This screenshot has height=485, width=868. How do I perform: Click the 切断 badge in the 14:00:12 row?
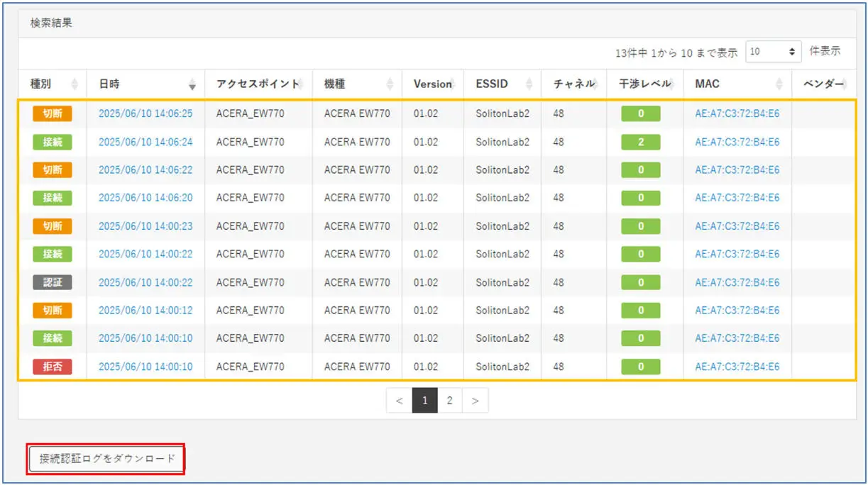(53, 310)
